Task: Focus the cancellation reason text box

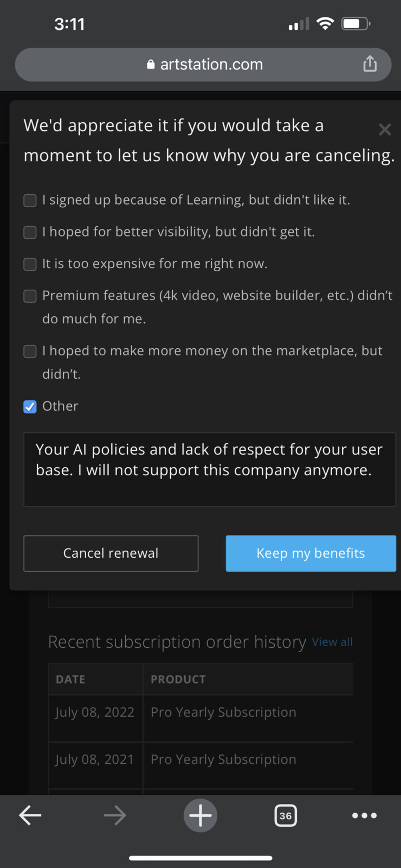Action: pos(210,470)
